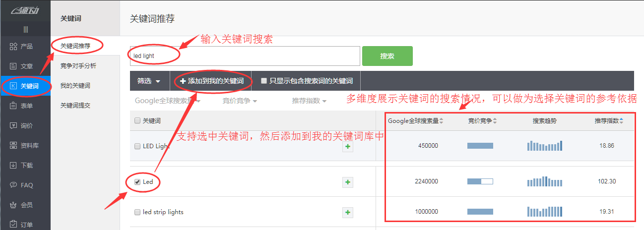Open 竞争对手分析 submenu item
The image size is (644, 230).
pos(78,65)
